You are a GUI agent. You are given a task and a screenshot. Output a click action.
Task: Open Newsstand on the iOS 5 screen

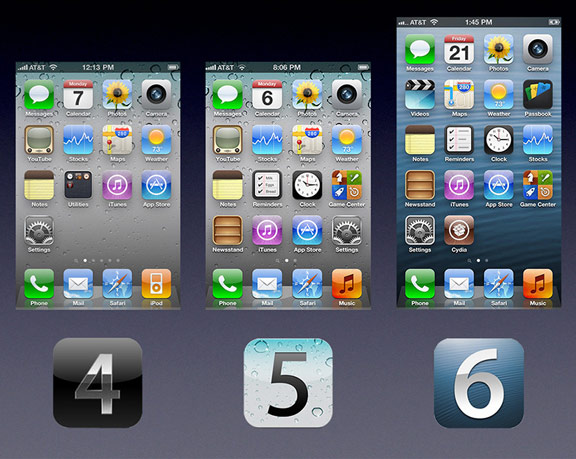tap(228, 230)
